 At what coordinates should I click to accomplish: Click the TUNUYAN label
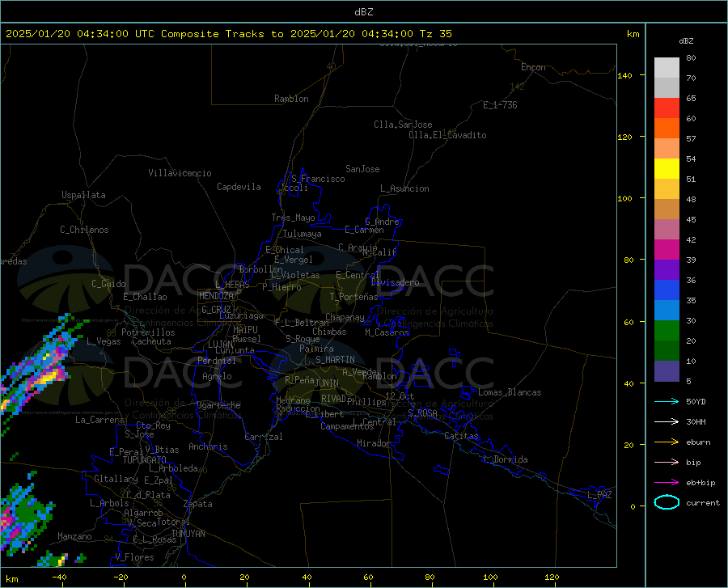(x=188, y=534)
